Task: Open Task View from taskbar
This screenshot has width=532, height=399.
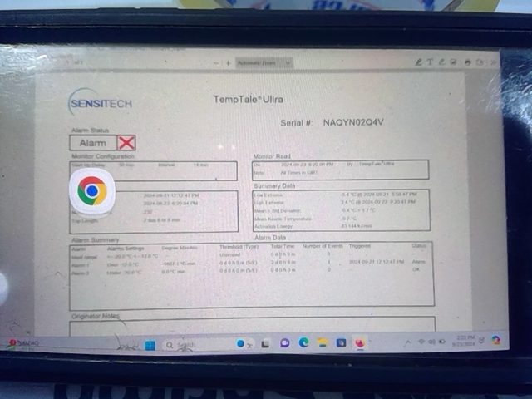Action: 265,344
